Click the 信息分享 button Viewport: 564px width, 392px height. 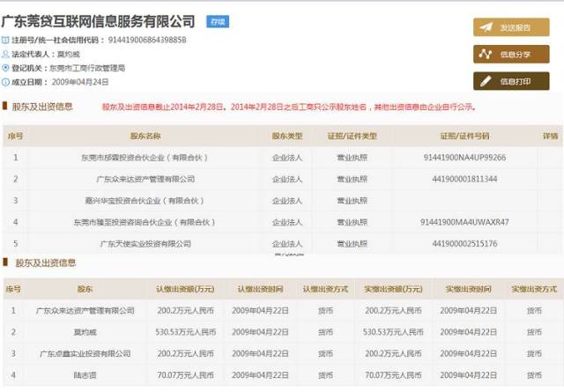point(511,55)
